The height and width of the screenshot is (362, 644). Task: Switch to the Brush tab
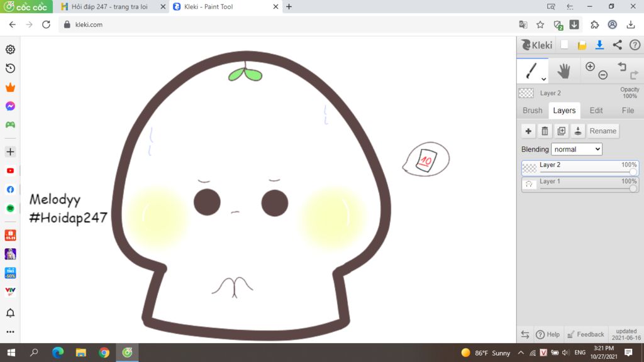click(532, 111)
